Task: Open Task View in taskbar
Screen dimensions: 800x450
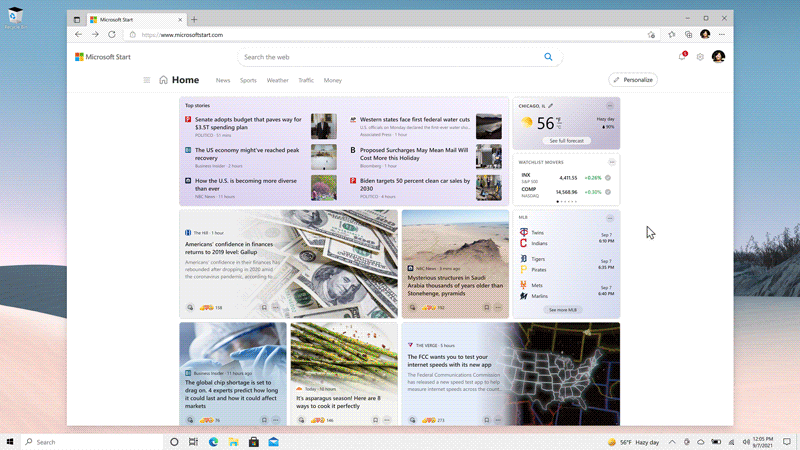Action: pyautogui.click(x=193, y=442)
